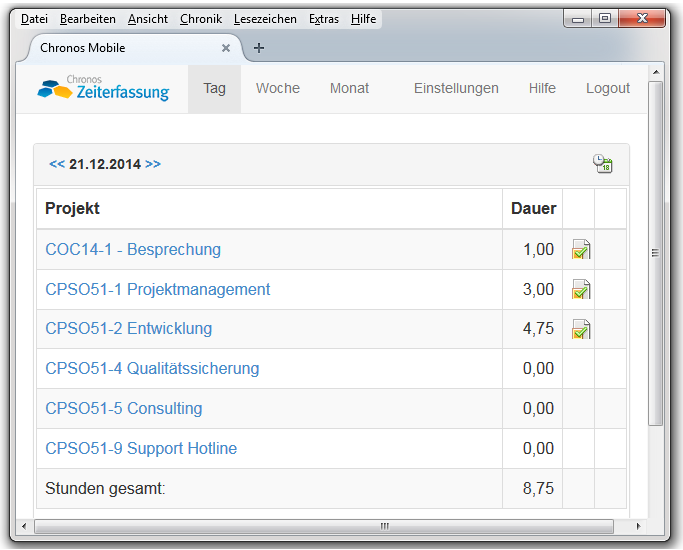
Task: Close the Chronos Mobile tab
Action: click(226, 48)
